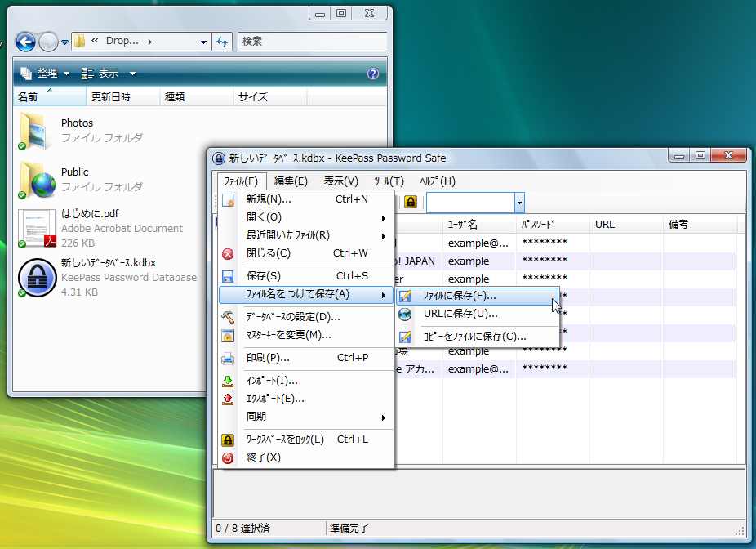Click the Change master key icon
The width and height of the screenshot is (756, 549).
(228, 335)
